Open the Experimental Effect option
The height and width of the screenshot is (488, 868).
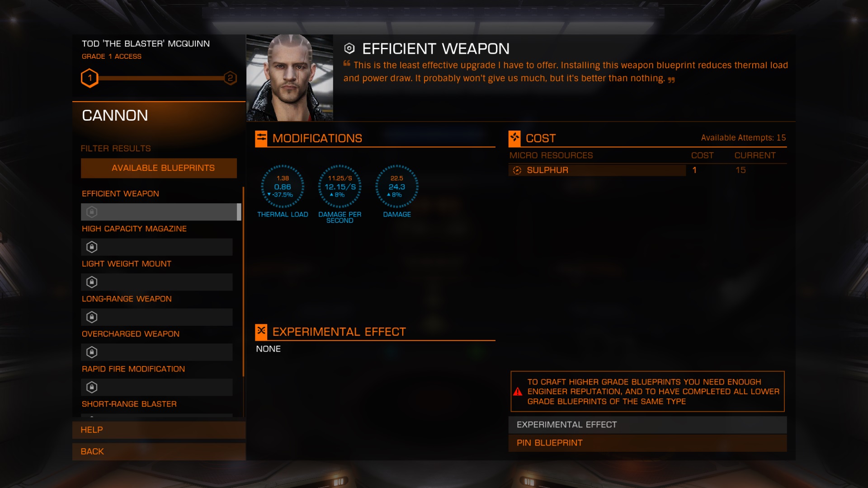pos(647,425)
